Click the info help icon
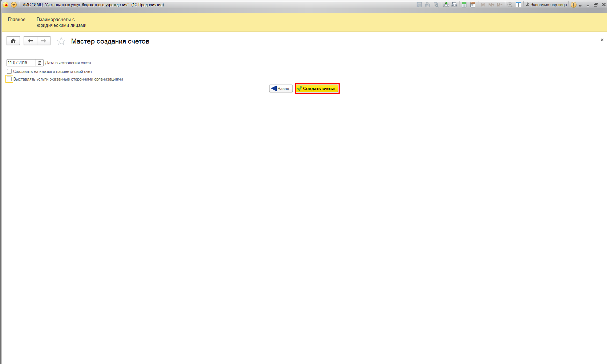Image resolution: width=607 pixels, height=364 pixels. pos(573,5)
